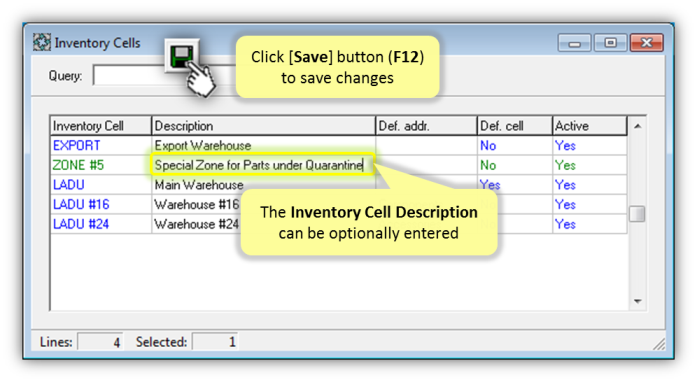Select the EXPORT inventory cell

pyautogui.click(x=101, y=145)
